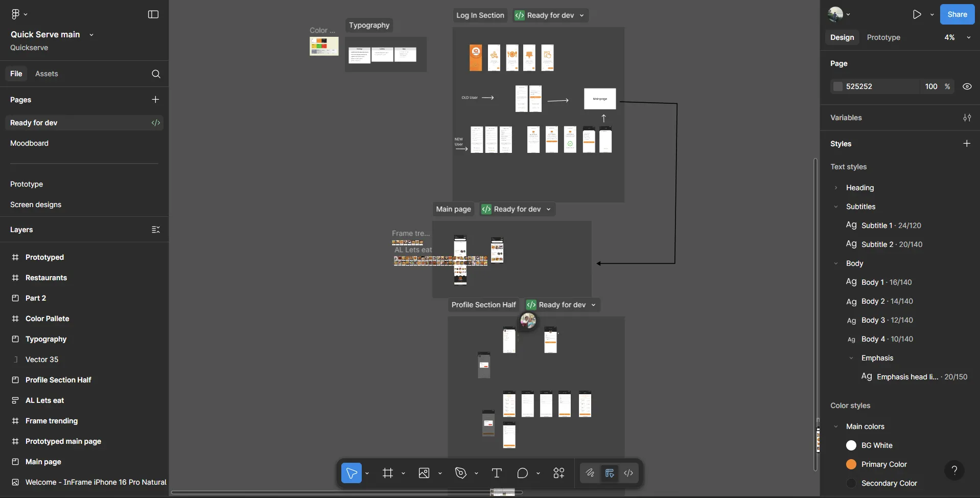Open the zoom percentage dropdown chevron
Screen dimensions: 980x498
pos(968,37)
